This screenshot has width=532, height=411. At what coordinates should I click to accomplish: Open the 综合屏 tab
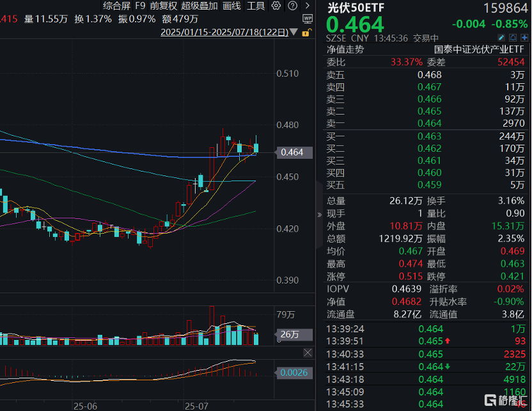coord(117,6)
